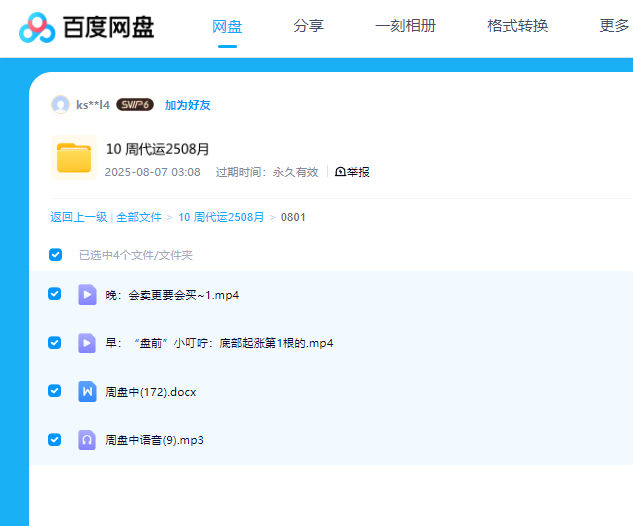Screen dimensions: 633x526
Task: Click the user avatar for ks**l4
Action: coord(60,105)
